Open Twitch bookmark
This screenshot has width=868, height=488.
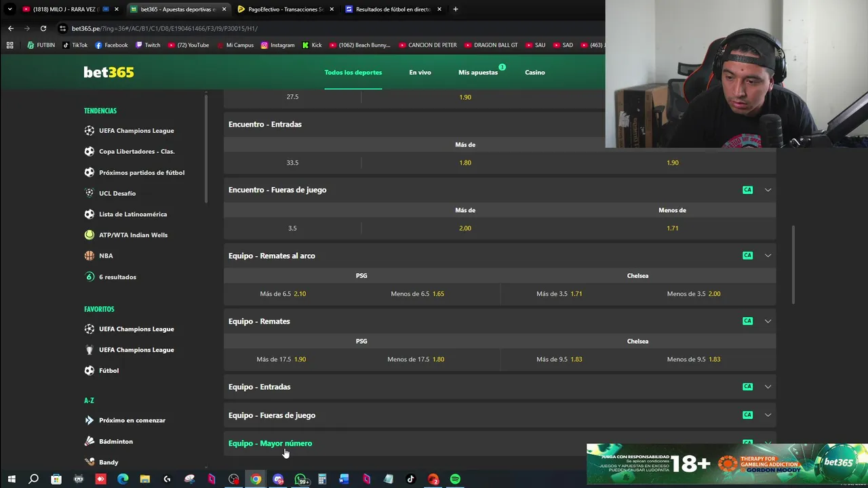[148, 45]
